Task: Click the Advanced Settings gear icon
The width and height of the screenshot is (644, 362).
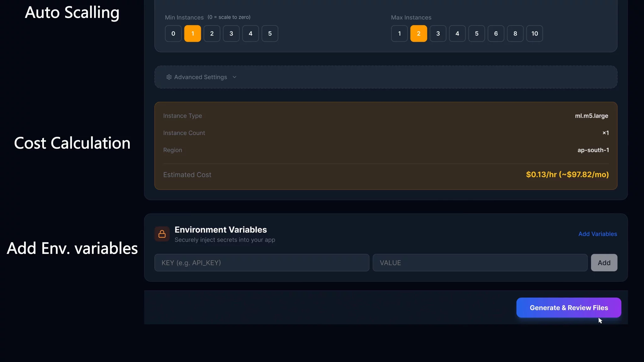Action: pos(169,77)
